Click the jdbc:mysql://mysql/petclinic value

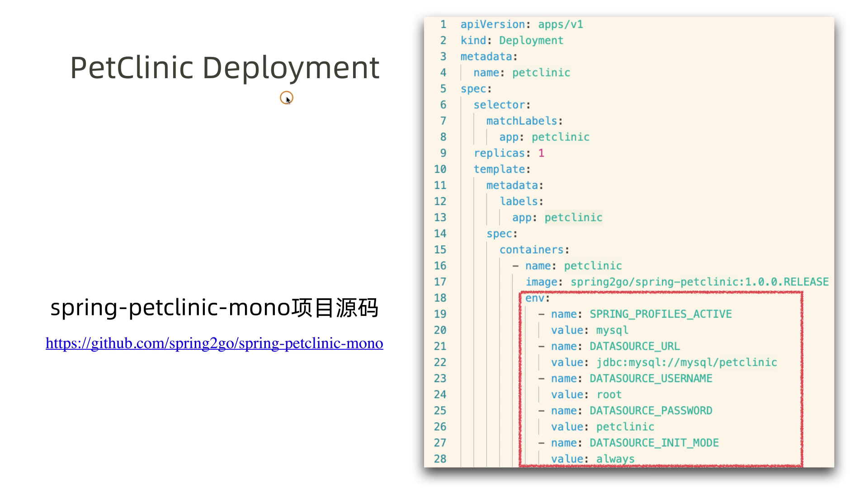pyautogui.click(x=686, y=362)
